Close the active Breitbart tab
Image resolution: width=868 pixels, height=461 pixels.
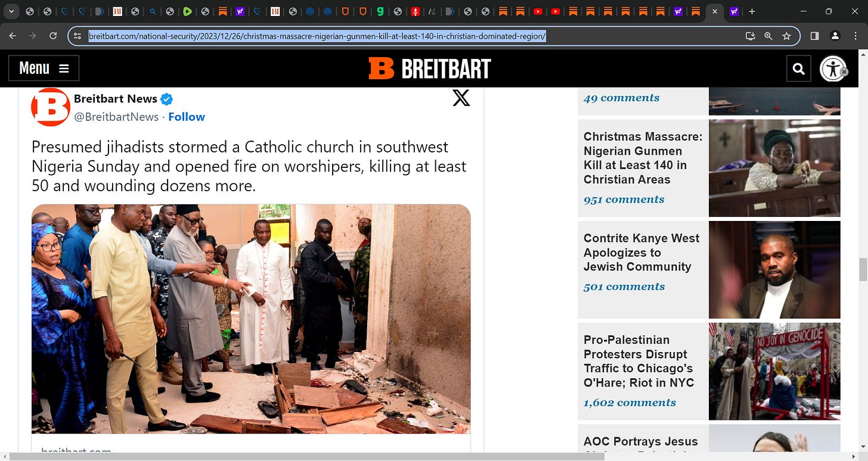(x=715, y=11)
